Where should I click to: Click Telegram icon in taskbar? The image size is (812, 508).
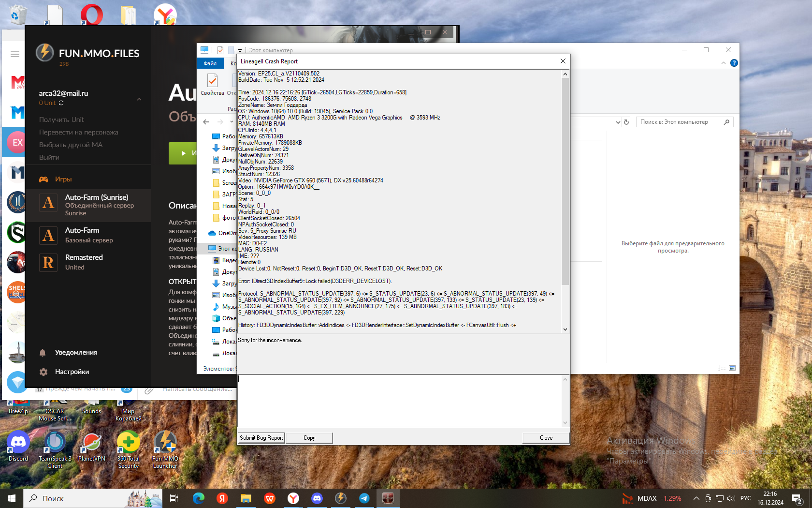tap(364, 498)
